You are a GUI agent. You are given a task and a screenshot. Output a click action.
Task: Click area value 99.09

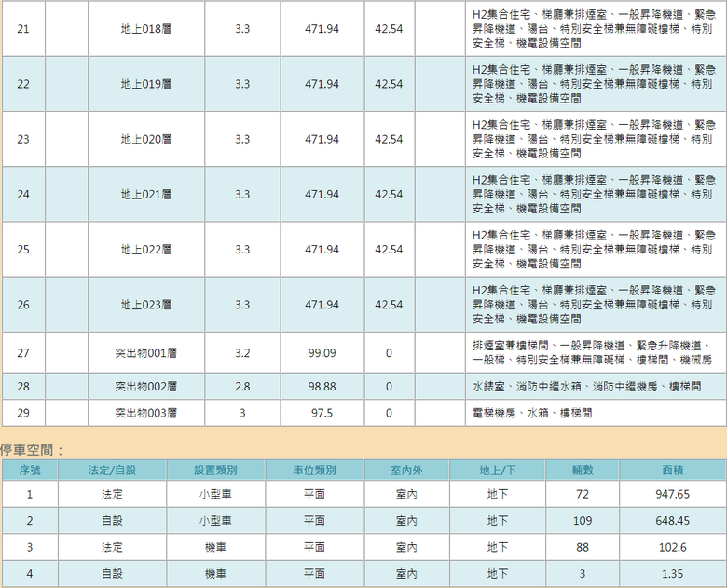pos(322,353)
